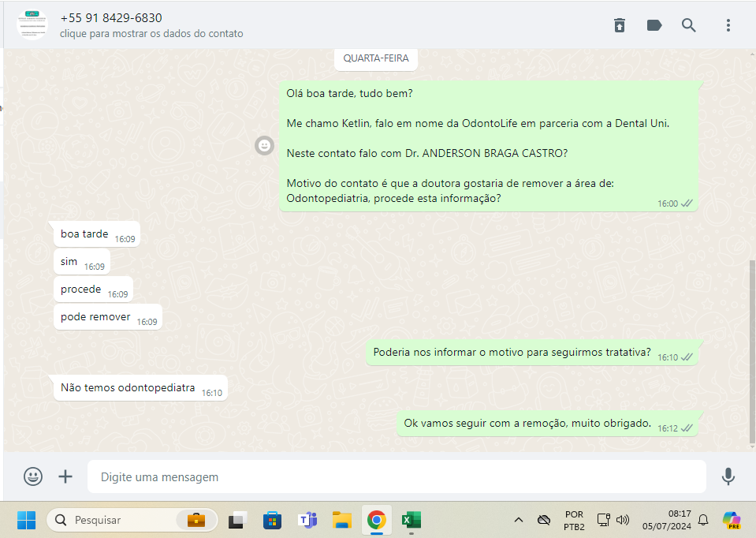Open the POR PTB2 language switcher
This screenshot has height=538, width=756.
(574, 520)
